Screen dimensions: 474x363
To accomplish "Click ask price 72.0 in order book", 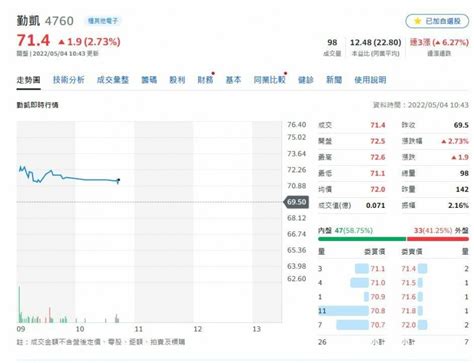I will tap(409, 325).
